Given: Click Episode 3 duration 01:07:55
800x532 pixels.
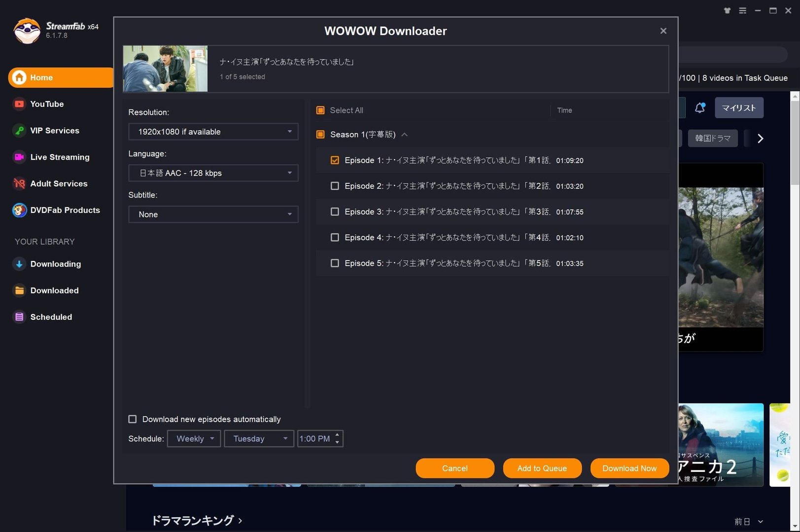Looking at the screenshot, I should tap(569, 212).
